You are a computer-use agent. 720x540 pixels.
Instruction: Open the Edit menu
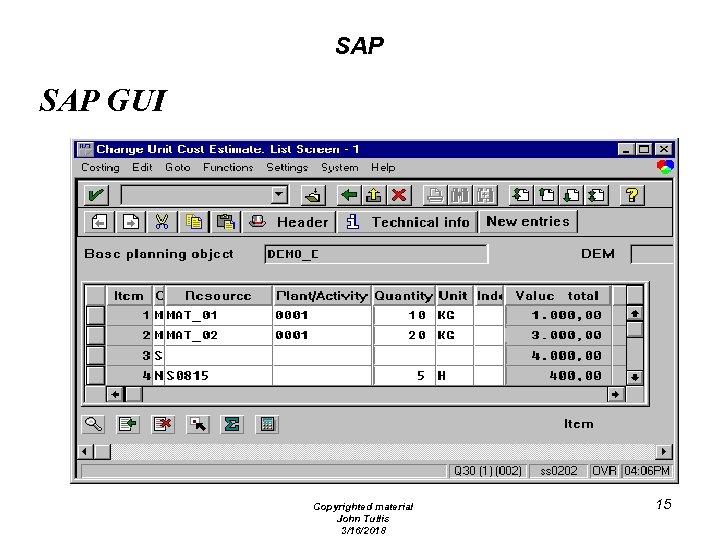point(142,168)
